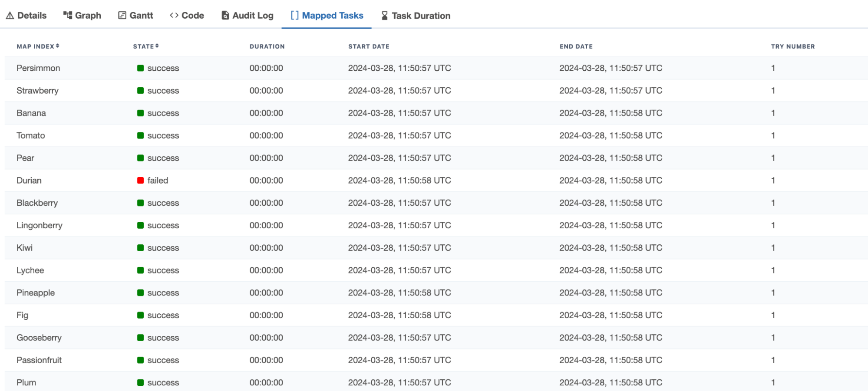Click the Details tab warning triangle icon
Image resolution: width=868 pixels, height=391 pixels.
pyautogui.click(x=10, y=16)
